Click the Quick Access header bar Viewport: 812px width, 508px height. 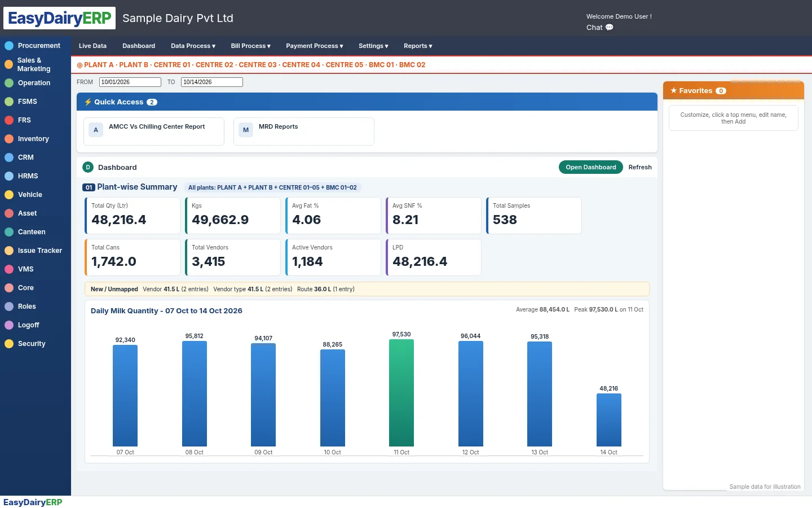coord(367,102)
